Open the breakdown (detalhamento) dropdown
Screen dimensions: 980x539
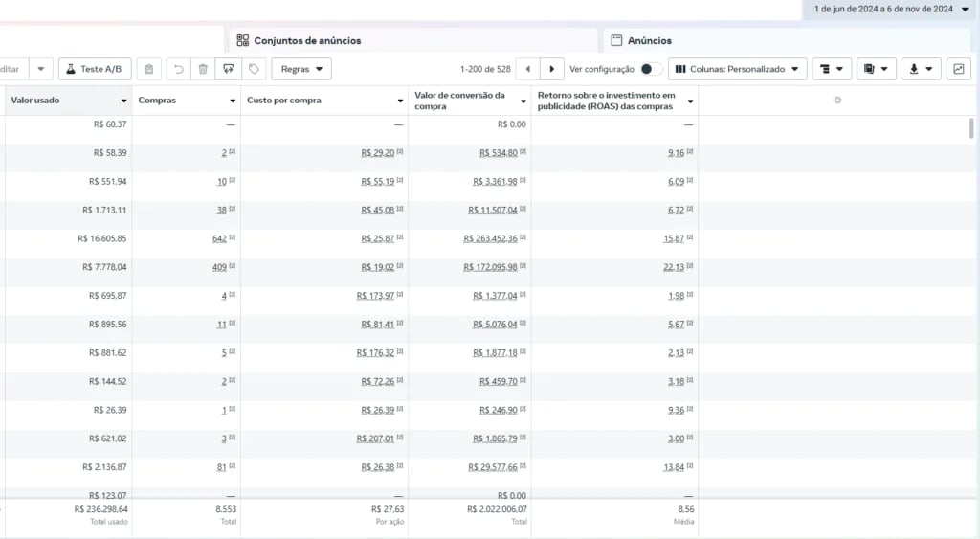click(832, 69)
